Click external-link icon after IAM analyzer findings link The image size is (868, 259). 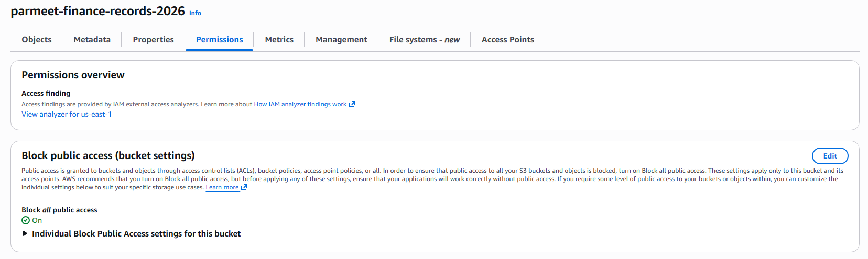click(x=352, y=104)
